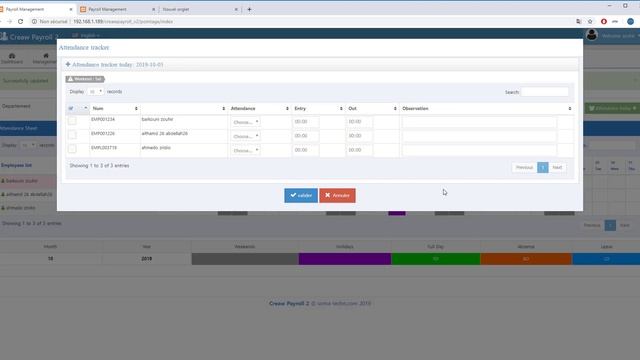
Task: Click the check icon on valider button
Action: 293,195
